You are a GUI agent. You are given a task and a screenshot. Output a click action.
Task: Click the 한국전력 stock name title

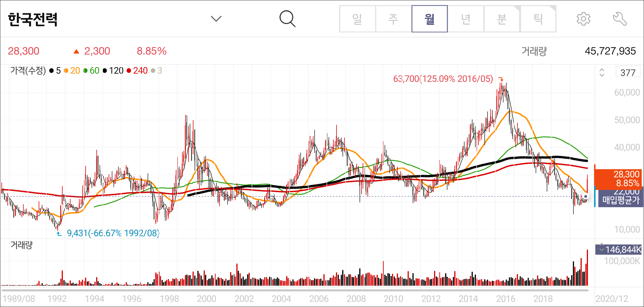(x=33, y=19)
